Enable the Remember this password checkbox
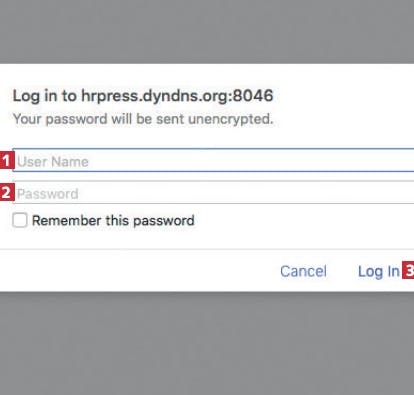The height and width of the screenshot is (395, 414). pos(20,220)
